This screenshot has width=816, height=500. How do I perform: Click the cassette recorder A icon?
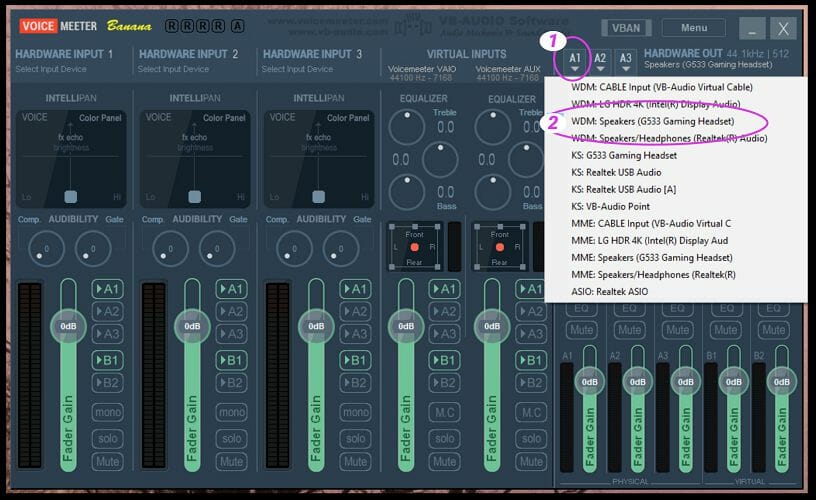click(x=237, y=26)
